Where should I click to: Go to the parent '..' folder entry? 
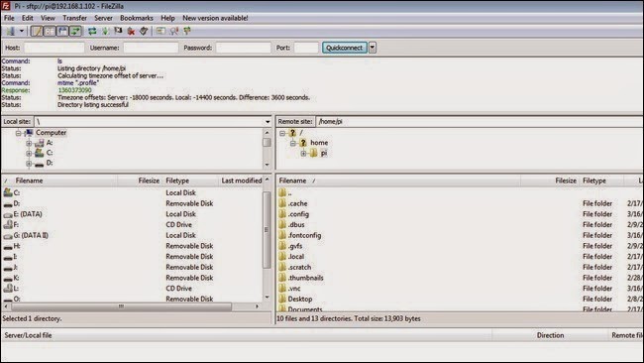(x=460, y=192)
